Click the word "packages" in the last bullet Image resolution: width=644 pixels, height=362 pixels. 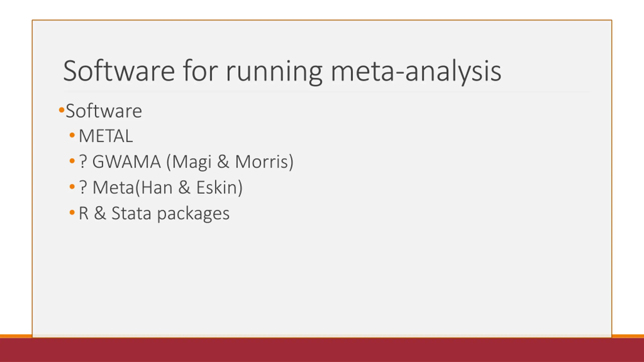193,214
